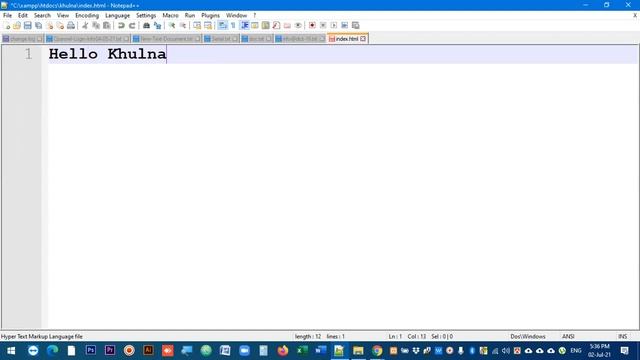This screenshot has height=360, width=640.
Task: Open the Settings menu
Action: 146,15
